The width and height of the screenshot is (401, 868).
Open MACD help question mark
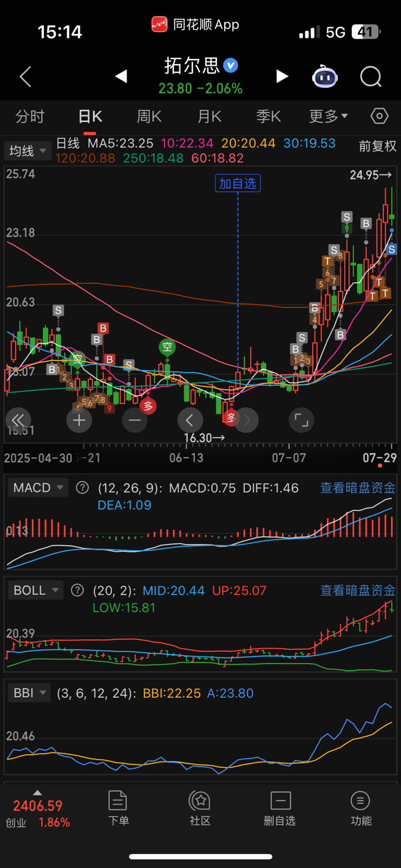[82, 487]
